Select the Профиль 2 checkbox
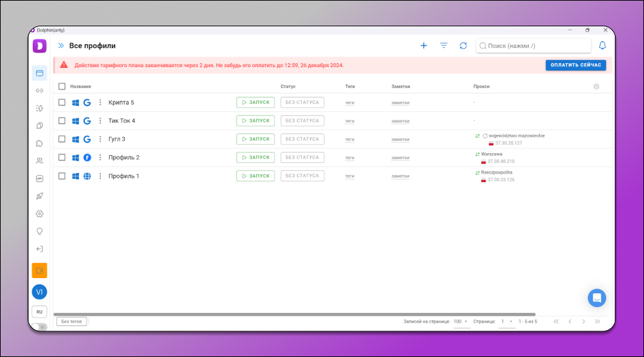The image size is (644, 357). (x=62, y=158)
